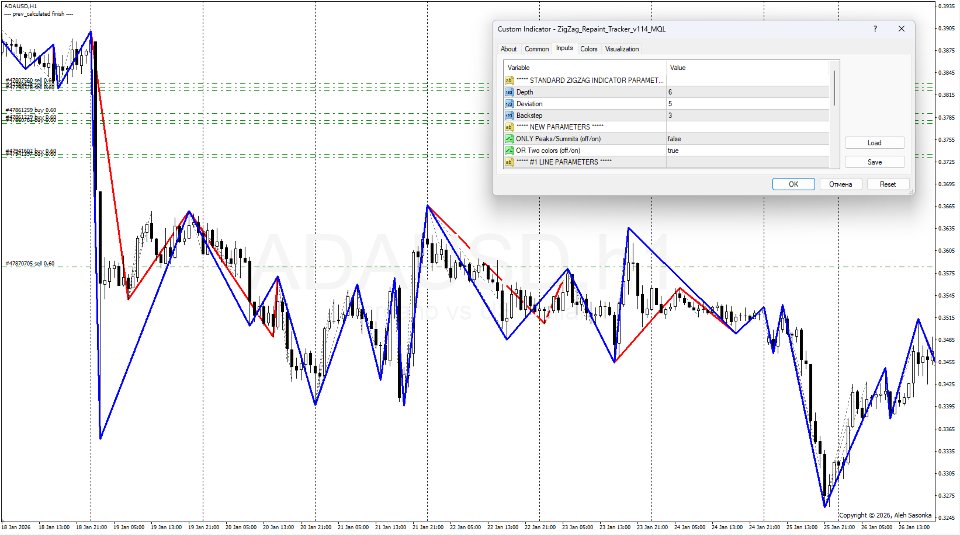The height and width of the screenshot is (535, 960).
Task: Select the Deviation variable name
Action: click(529, 103)
